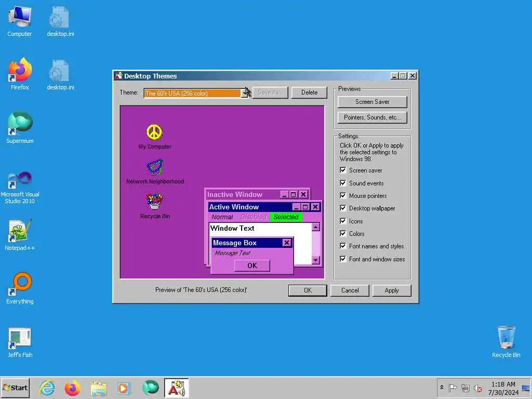Screen dimensions: 532x399
Task: Open Supermium from the taskbar
Action: coord(150,388)
